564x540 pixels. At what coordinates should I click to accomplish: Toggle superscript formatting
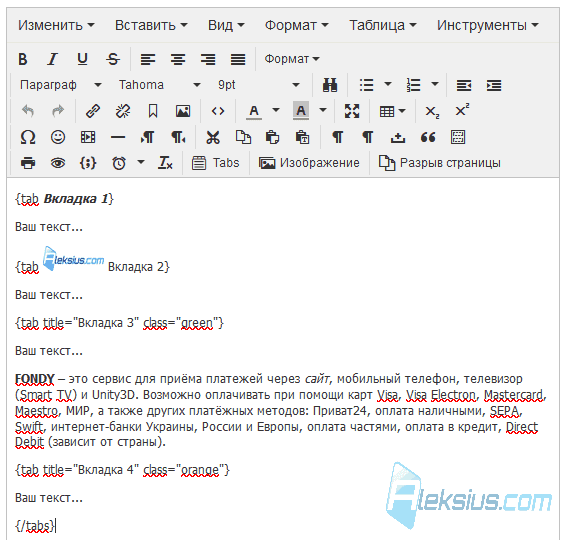click(462, 110)
